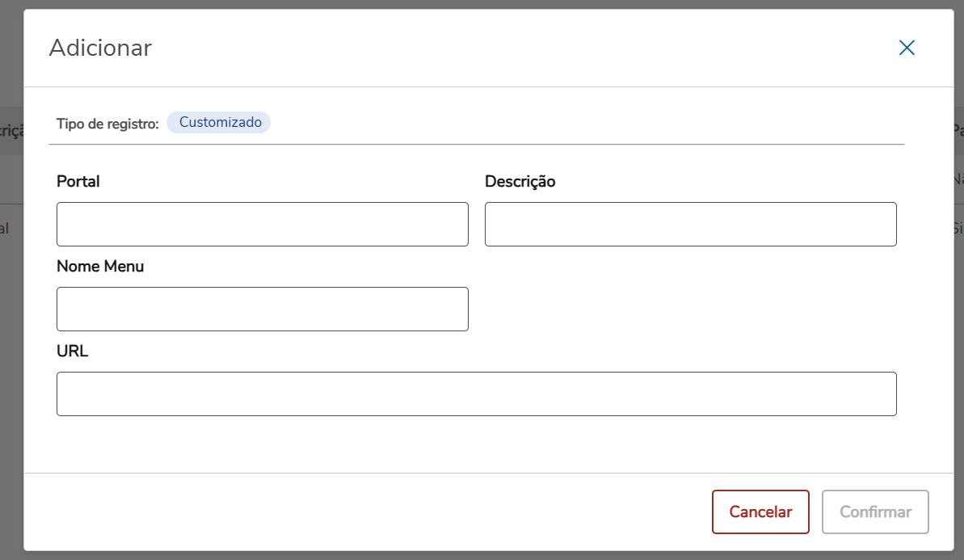Viewport: 964px width, 560px height.
Task: Click the partially hidden "Pa" column header
Action: [x=958, y=130]
